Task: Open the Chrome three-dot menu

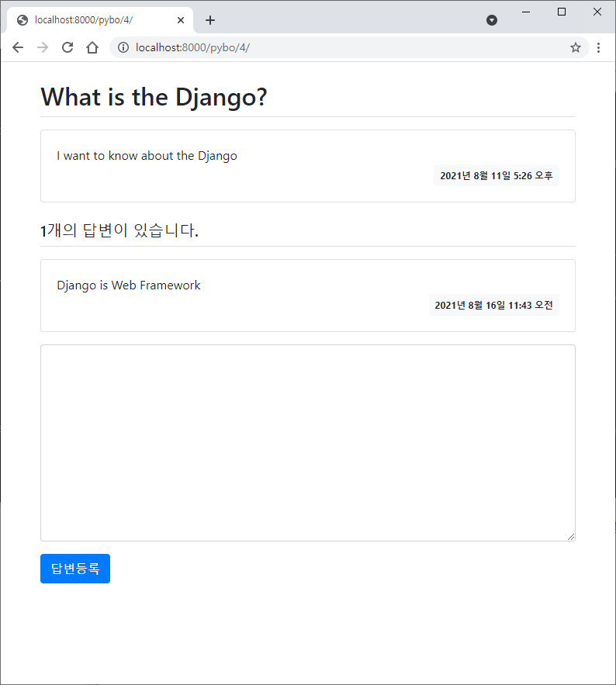Action: coord(598,47)
